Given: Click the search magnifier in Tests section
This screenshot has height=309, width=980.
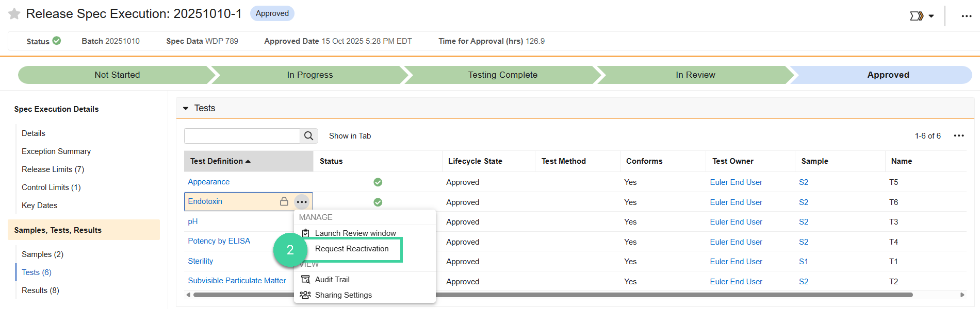Looking at the screenshot, I should 309,136.
